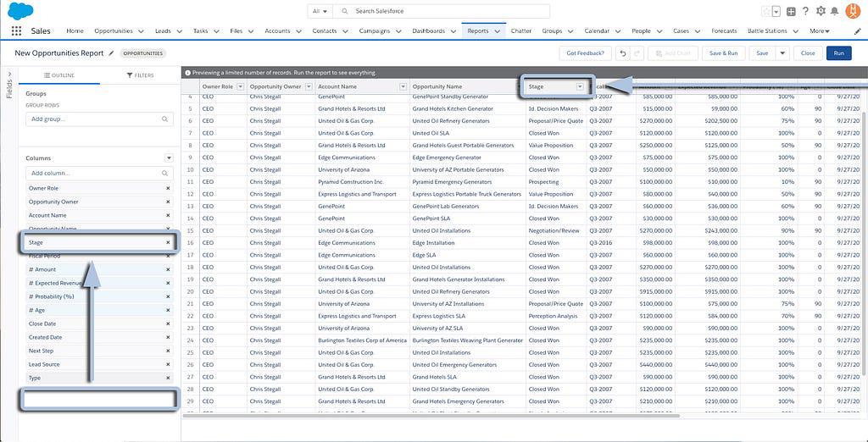Click the Save & Run button
Screen dimensions: 868x442
point(723,53)
